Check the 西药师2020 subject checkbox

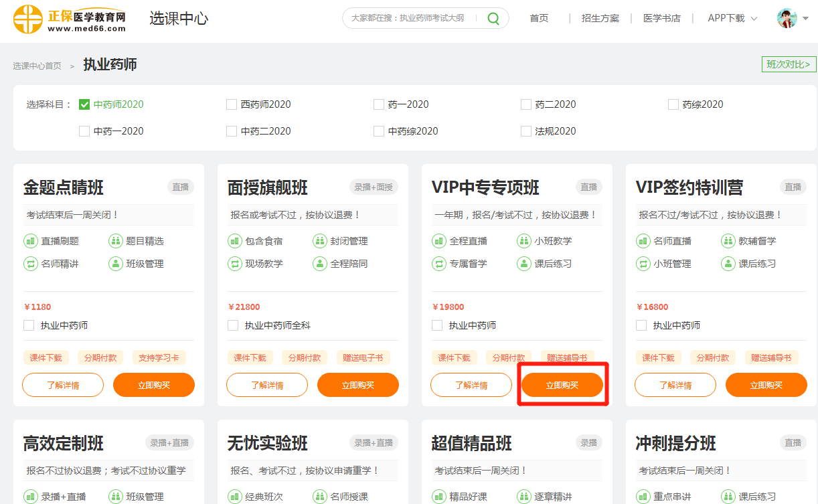[x=232, y=104]
